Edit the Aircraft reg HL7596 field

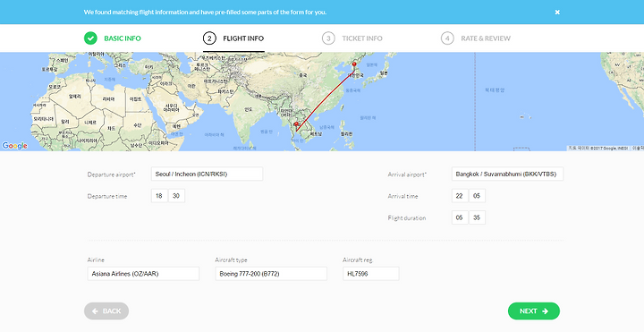(x=371, y=274)
